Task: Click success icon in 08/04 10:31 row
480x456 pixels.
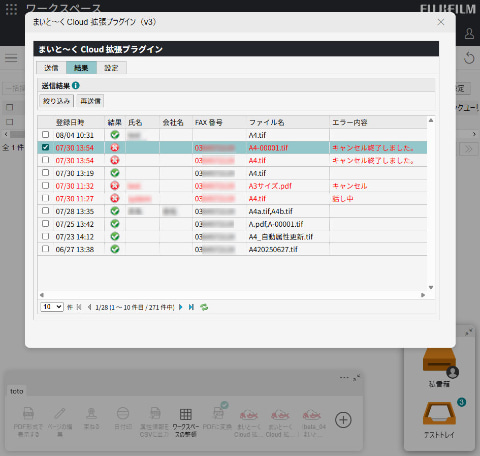Action: click(x=115, y=135)
